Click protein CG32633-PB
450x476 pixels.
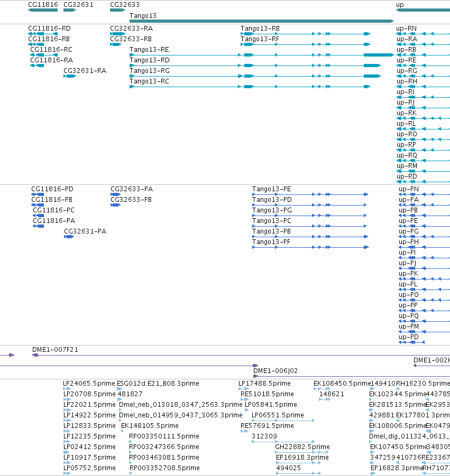[x=131, y=200]
